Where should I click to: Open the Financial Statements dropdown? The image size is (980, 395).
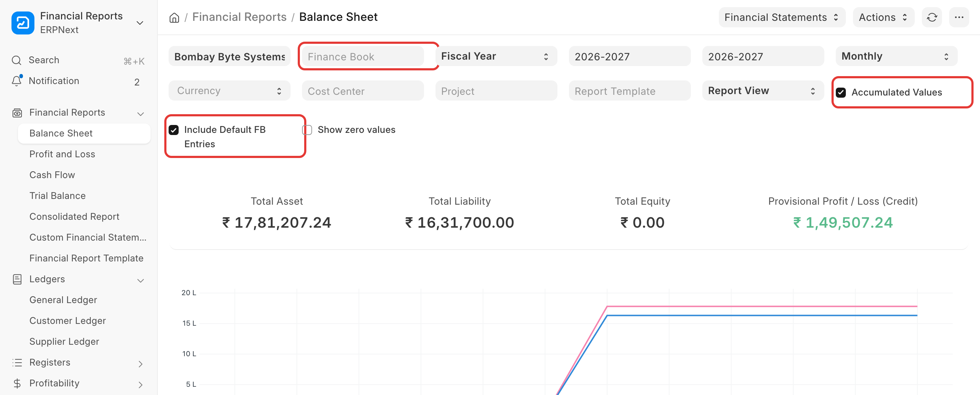(782, 18)
